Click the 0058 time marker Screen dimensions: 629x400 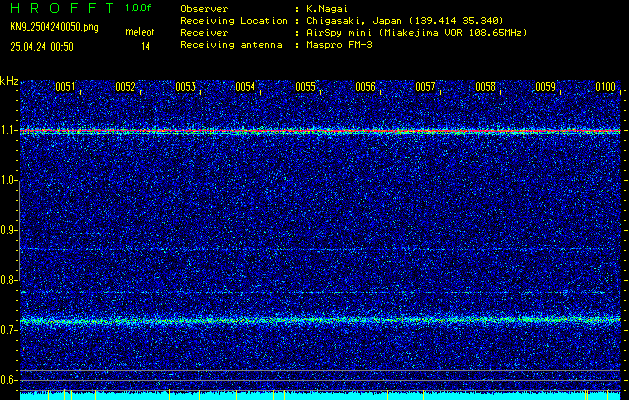[x=485, y=87]
